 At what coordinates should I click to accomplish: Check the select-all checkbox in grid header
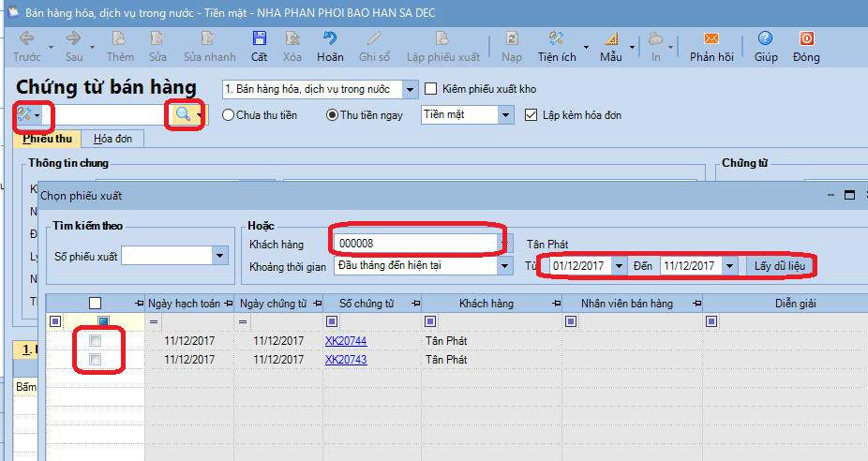pyautogui.click(x=96, y=304)
